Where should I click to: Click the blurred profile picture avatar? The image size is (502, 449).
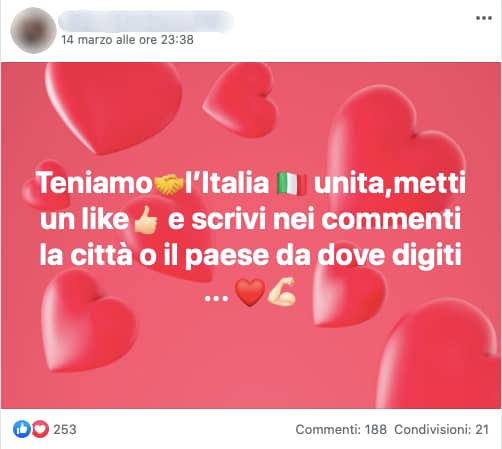click(33, 30)
